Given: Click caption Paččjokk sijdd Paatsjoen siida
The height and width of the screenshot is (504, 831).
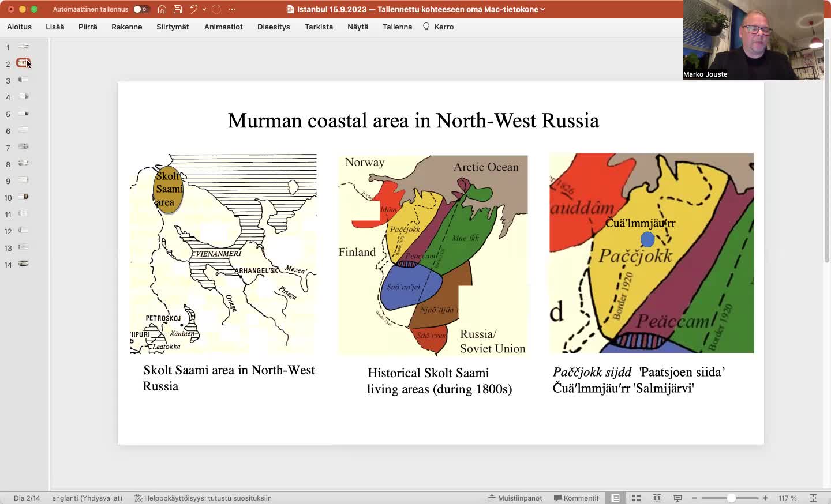Looking at the screenshot, I should coord(638,380).
